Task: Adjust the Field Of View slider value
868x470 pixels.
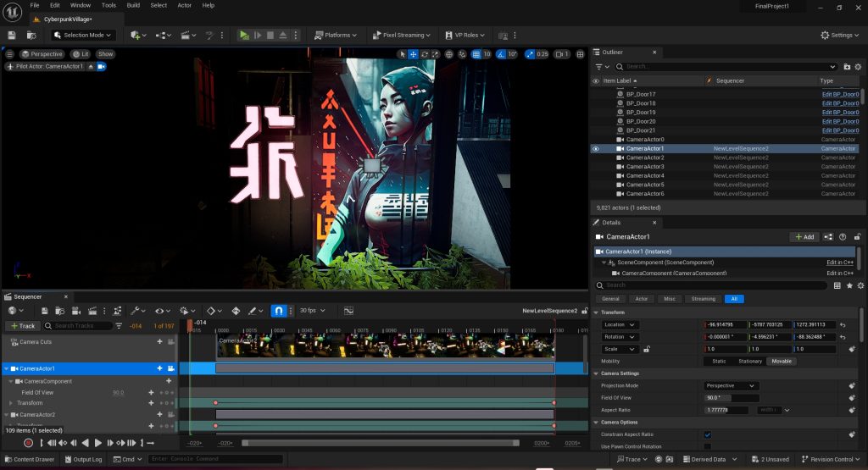Action: click(x=732, y=398)
